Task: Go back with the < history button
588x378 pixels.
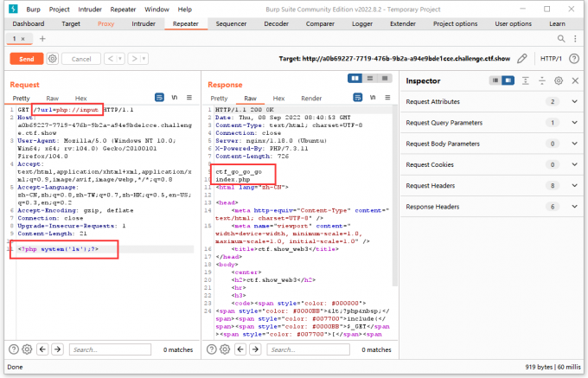Action: 111,59
